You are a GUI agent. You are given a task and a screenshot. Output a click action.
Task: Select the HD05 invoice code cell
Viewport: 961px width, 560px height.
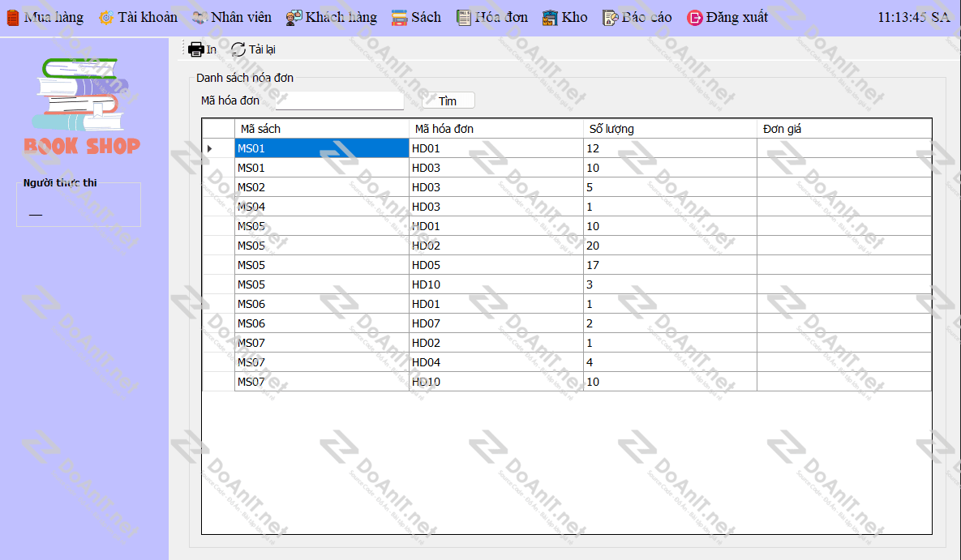pyautogui.click(x=496, y=265)
